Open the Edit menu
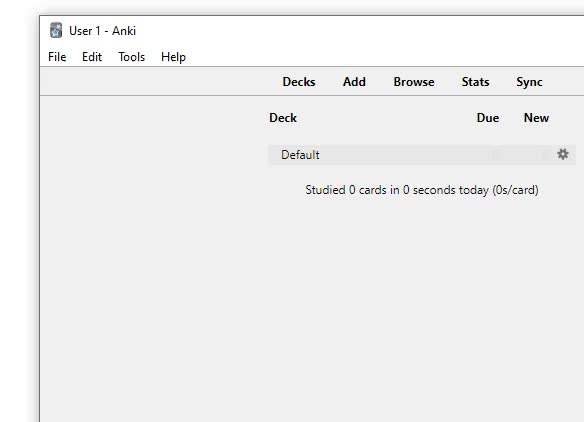Screen dimensions: 584x422 click(92, 57)
